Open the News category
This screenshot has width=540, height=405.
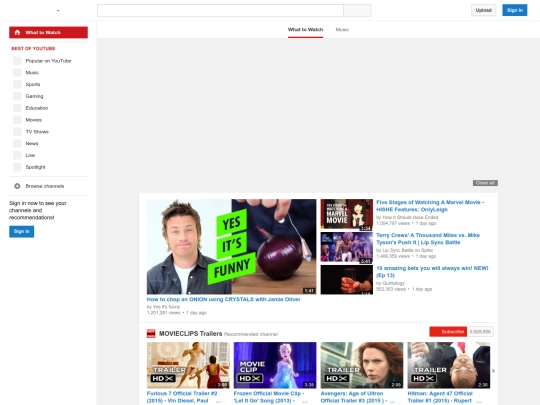tap(32, 143)
